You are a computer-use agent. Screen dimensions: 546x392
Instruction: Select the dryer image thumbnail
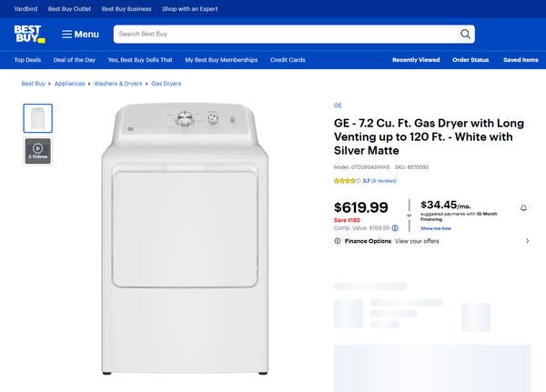tap(37, 118)
